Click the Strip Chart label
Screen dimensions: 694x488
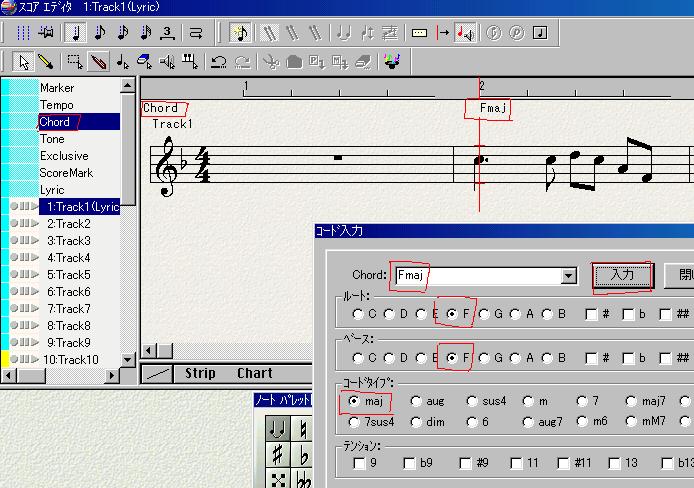(x=228, y=373)
